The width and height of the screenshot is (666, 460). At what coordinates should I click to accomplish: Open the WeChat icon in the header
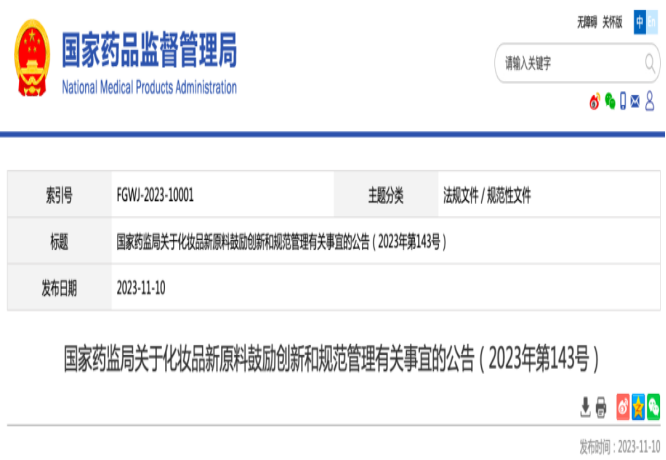[610, 101]
